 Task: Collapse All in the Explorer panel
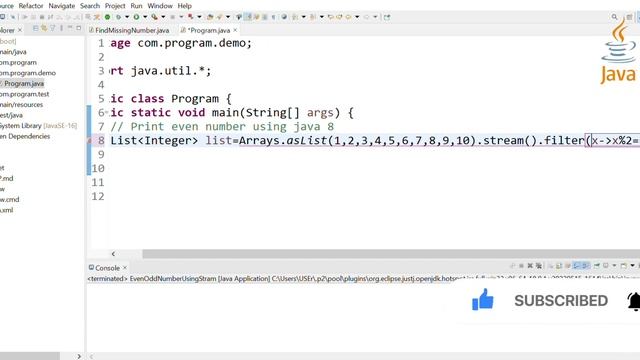pyautogui.click(x=36, y=28)
